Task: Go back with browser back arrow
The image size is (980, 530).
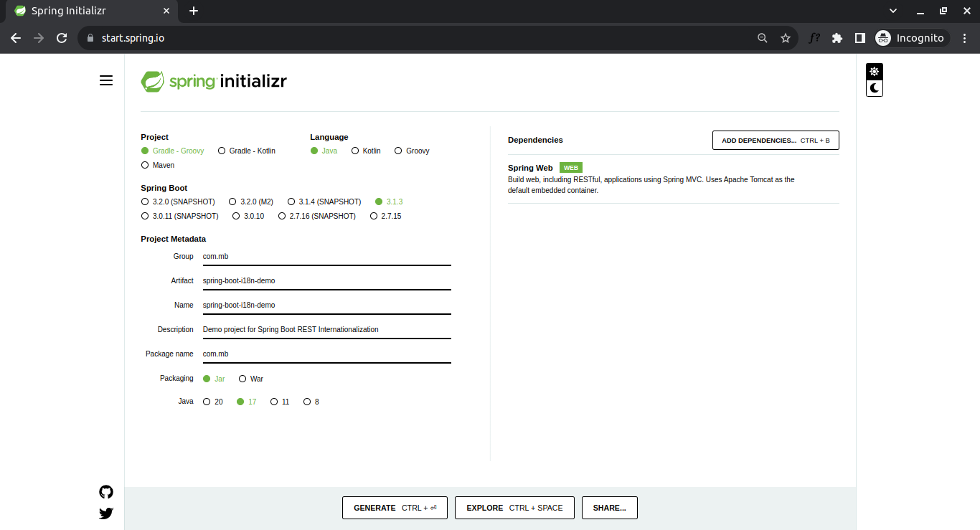Action: (16, 38)
